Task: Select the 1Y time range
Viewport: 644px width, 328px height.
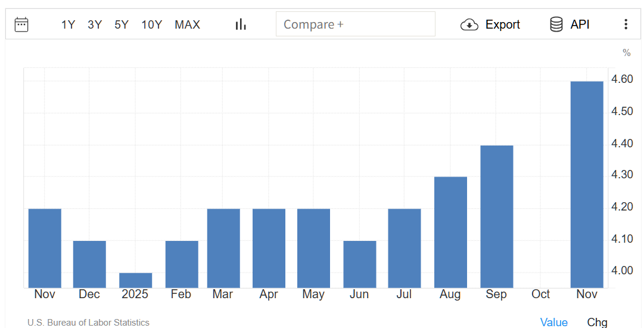Action: click(x=68, y=24)
